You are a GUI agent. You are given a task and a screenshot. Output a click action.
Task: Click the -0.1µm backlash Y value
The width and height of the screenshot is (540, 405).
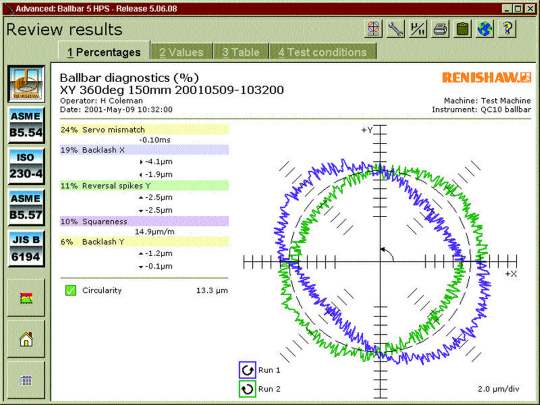158,266
